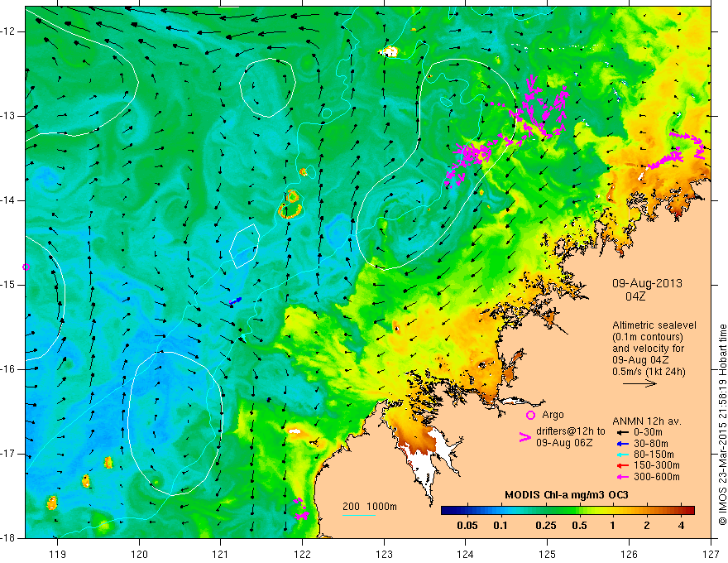Click the "0.5m/s (1kt 24h)" scale text
Image resolution: width=728 pixels, height=563 pixels.
pos(649,372)
